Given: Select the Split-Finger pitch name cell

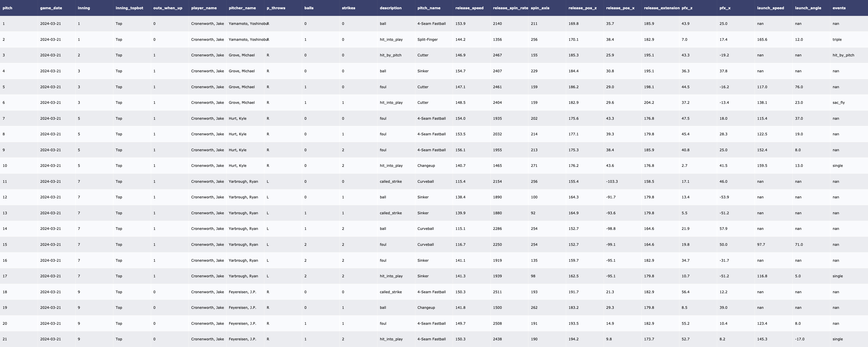Looking at the screenshot, I should pos(427,40).
